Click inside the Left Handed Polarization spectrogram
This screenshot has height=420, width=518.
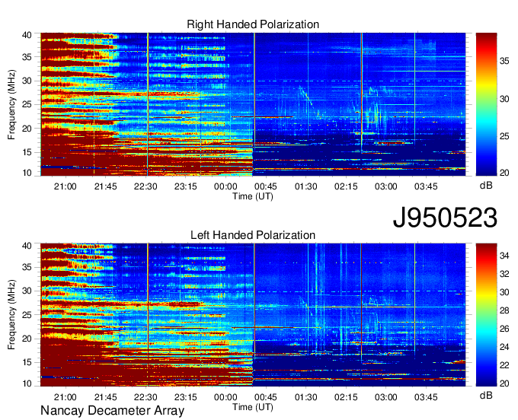coord(253,315)
